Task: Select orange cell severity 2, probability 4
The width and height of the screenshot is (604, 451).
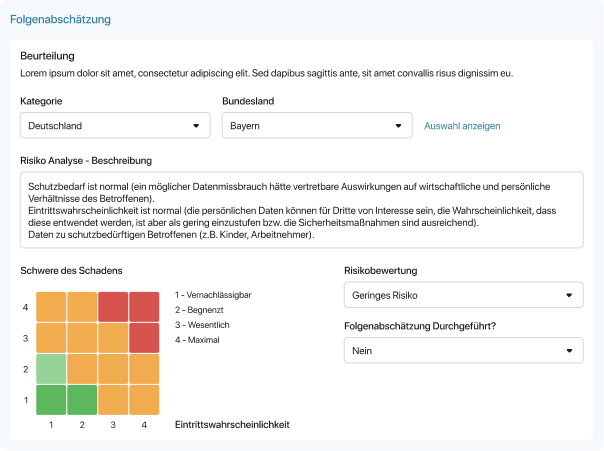Action: 144,368
